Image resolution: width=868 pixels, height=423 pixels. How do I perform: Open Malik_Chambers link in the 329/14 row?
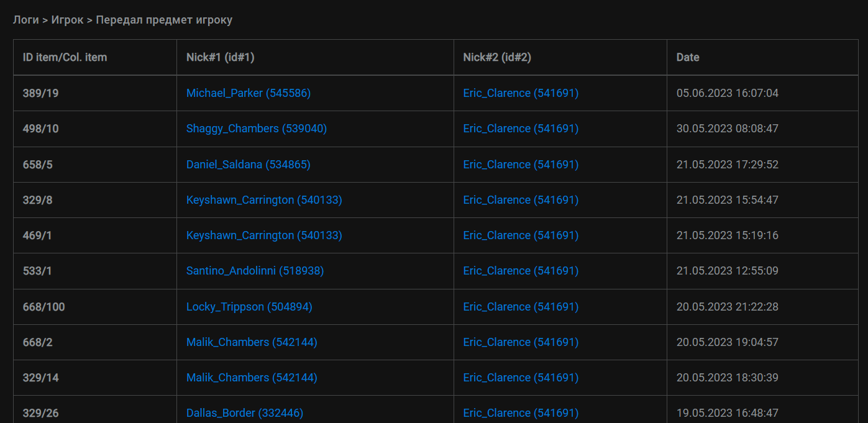(252, 378)
